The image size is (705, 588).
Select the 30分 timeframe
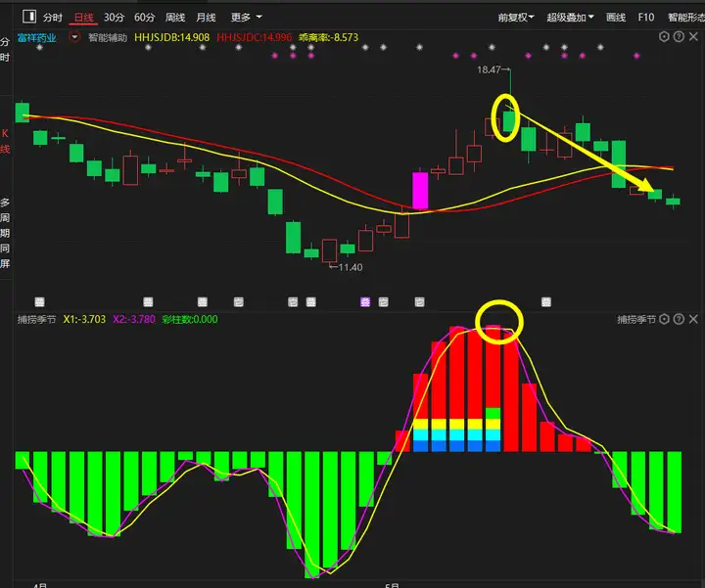114,18
